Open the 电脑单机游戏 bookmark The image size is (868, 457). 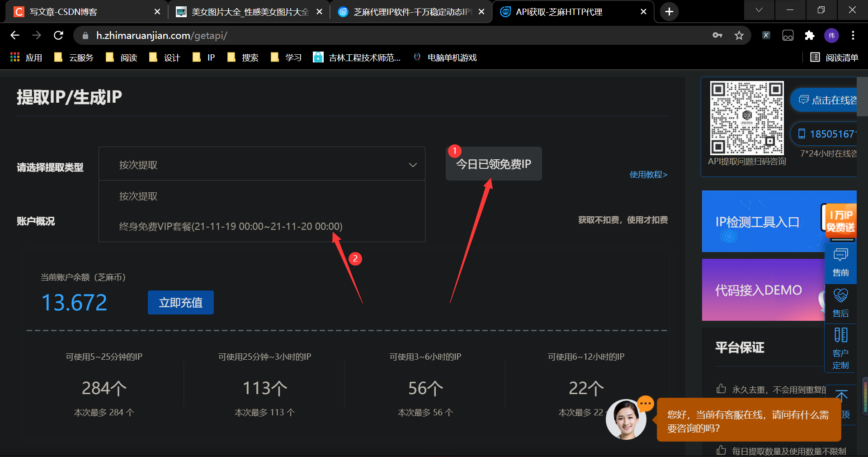[x=445, y=57]
